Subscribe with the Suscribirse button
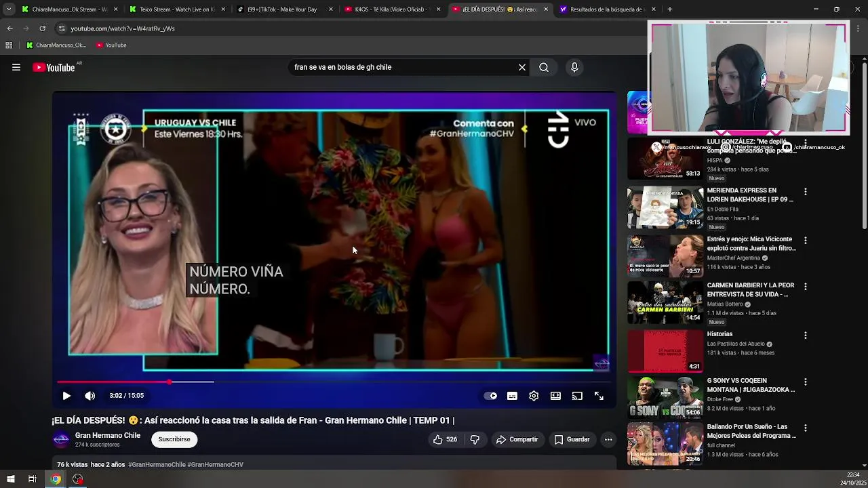Screen dimensions: 868x488 pos(174,439)
